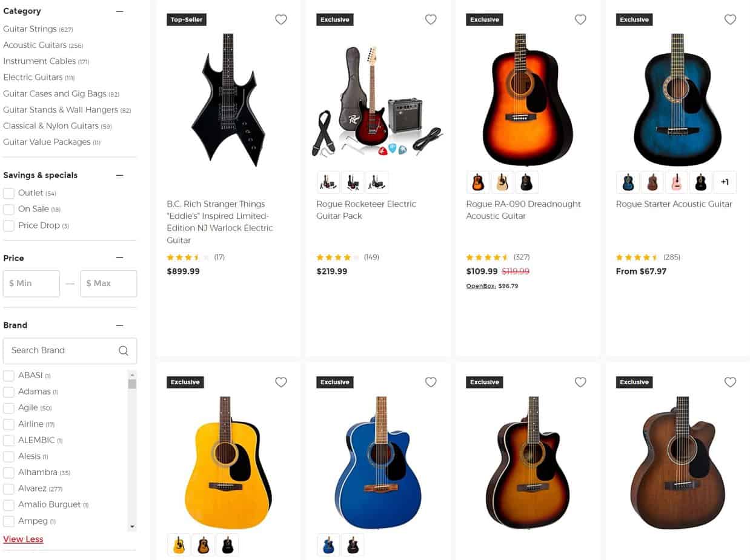Add Rogue Starter Acoustic Guitar to favorites
Viewport: 750px width, 560px height.
point(730,19)
